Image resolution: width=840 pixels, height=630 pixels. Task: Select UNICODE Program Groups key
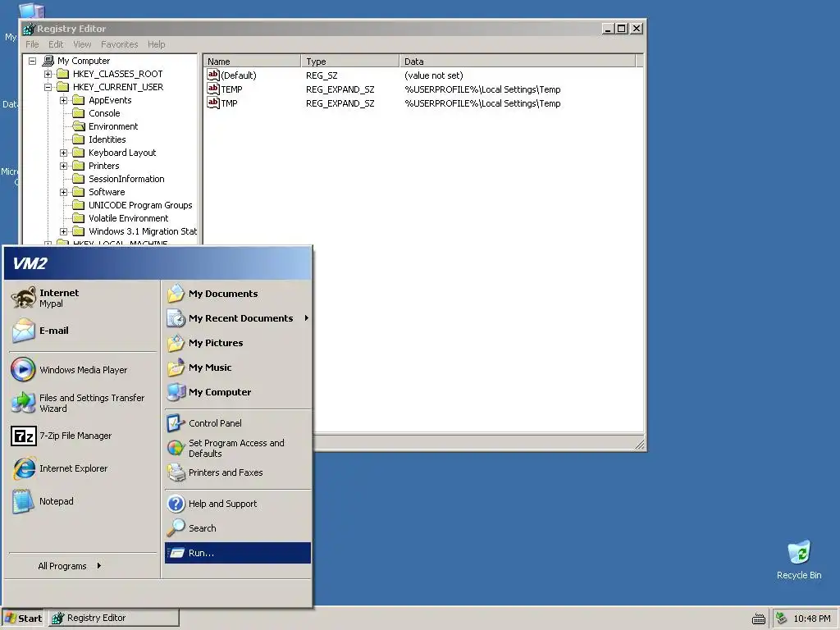(140, 205)
